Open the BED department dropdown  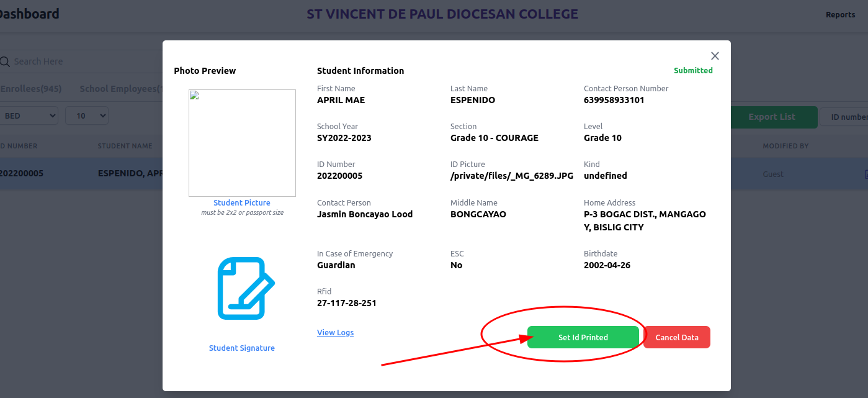29,115
